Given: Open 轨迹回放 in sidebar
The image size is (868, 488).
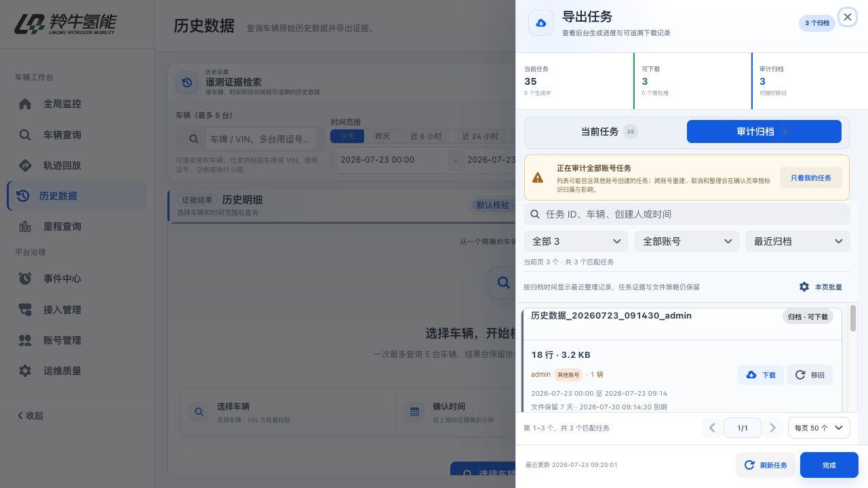Looking at the screenshot, I should (x=77, y=165).
